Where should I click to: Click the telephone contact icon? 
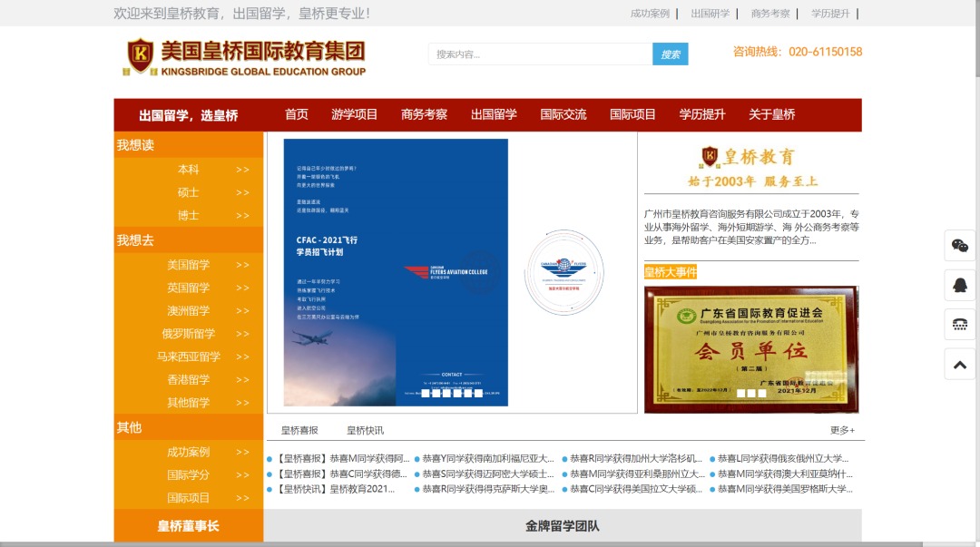959,325
